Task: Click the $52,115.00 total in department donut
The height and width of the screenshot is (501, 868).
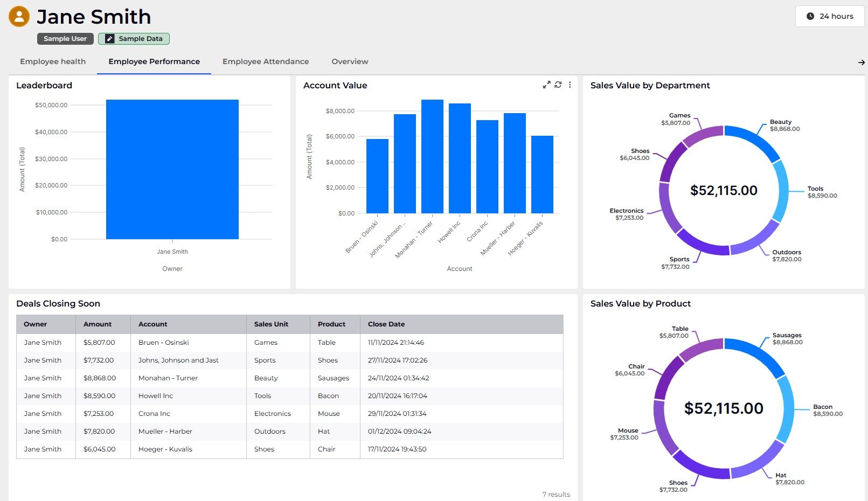Action: 724,190
